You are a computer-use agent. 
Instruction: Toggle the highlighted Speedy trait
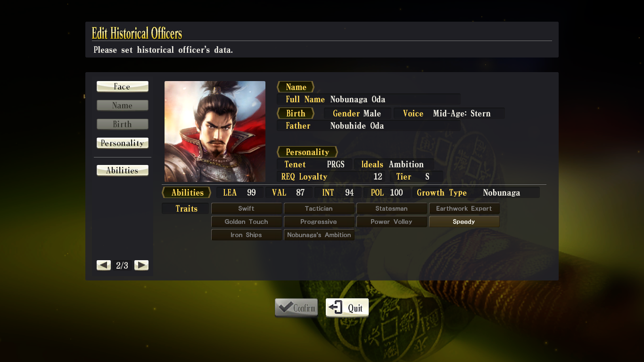point(464,222)
